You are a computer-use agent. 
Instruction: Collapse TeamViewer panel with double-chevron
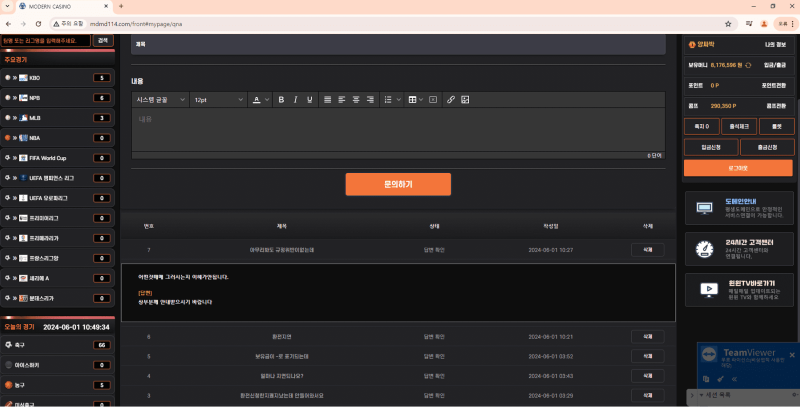pos(735,379)
